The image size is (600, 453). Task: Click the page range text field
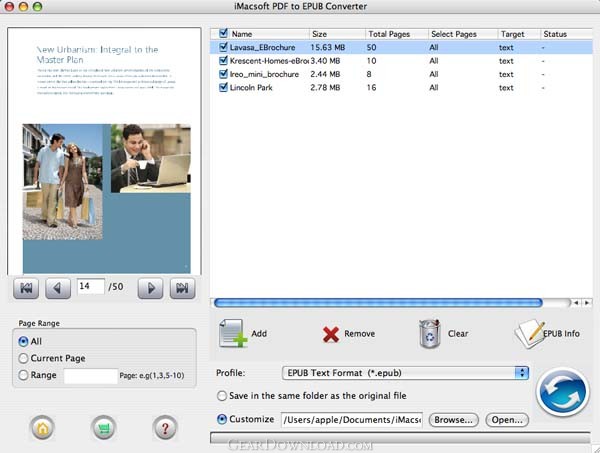point(90,376)
